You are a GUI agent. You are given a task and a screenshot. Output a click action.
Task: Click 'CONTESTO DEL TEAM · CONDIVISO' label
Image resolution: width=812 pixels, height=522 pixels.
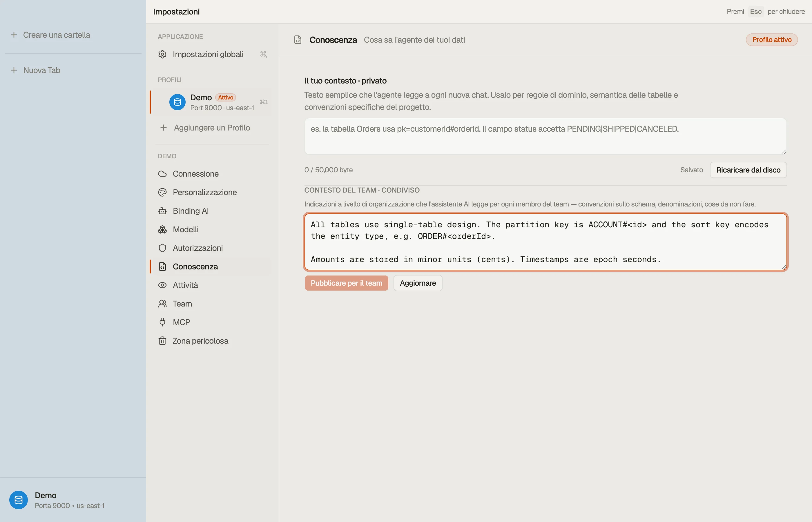point(362,190)
